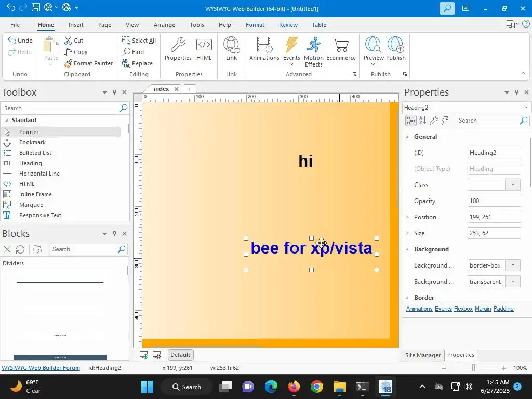This screenshot has height=399, width=532.
Task: Click the categorized view icon in Properties
Action: [410, 121]
